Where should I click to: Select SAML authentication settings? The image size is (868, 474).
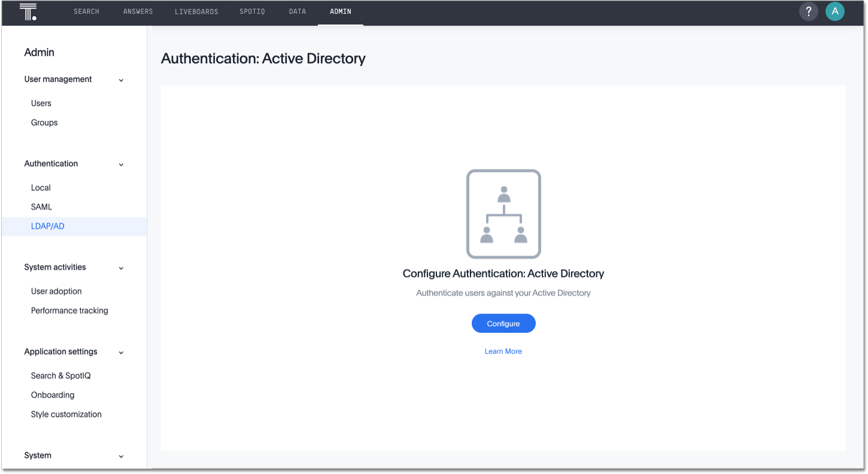click(41, 206)
